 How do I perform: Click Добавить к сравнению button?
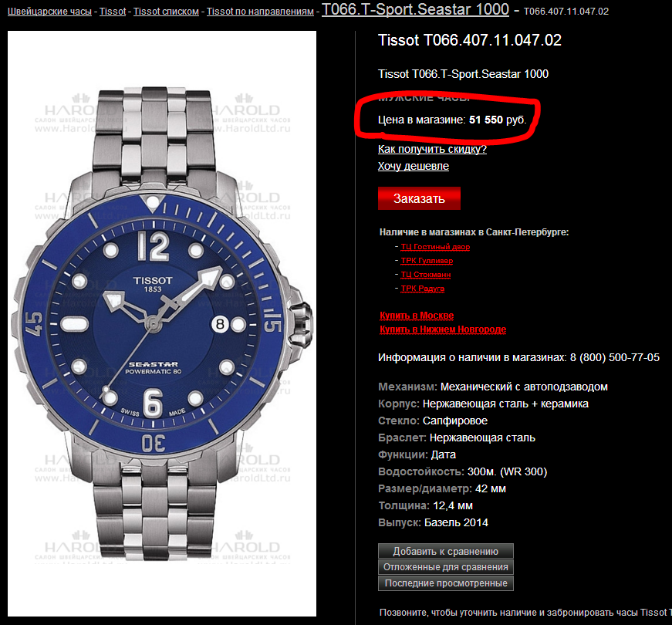pos(446,551)
